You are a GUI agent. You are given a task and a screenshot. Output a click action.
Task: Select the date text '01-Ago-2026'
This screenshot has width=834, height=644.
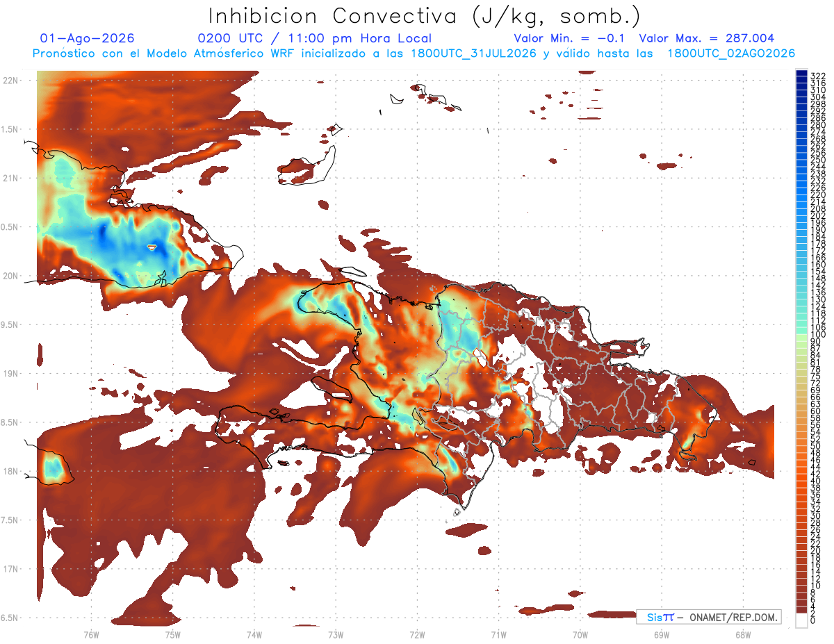[x=88, y=39]
